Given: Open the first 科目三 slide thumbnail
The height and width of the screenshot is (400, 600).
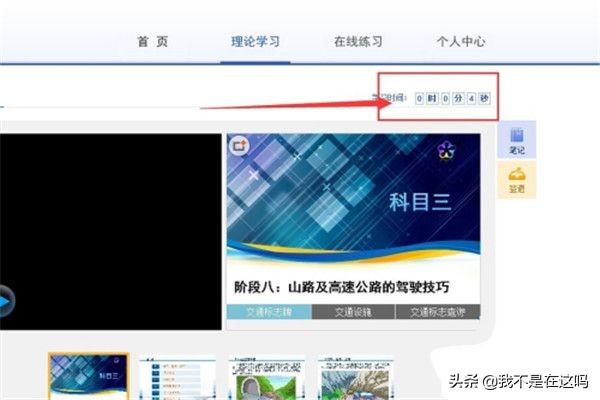Looking at the screenshot, I should coord(88,377).
